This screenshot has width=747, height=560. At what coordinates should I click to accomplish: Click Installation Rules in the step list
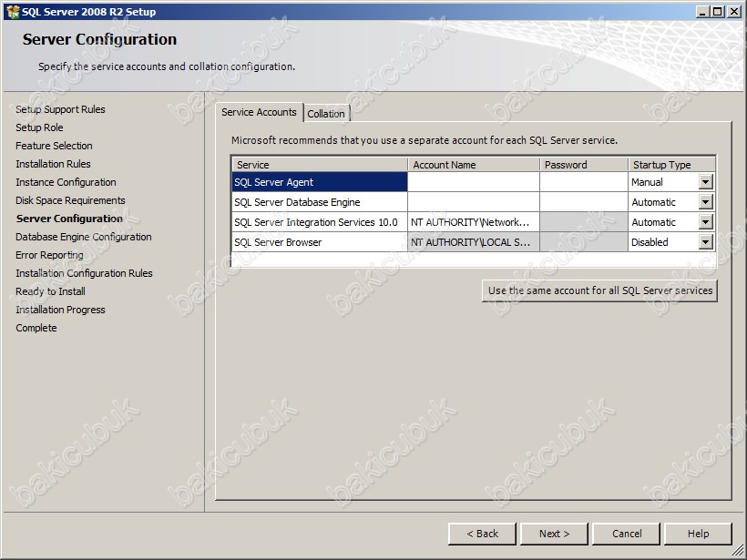pos(53,164)
